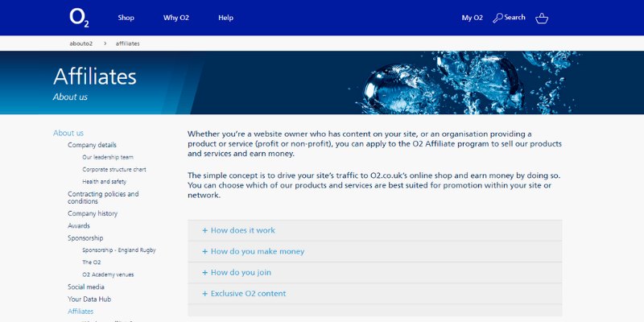Open the Help menu
Viewport: 644px width, 322px height.
(226, 18)
